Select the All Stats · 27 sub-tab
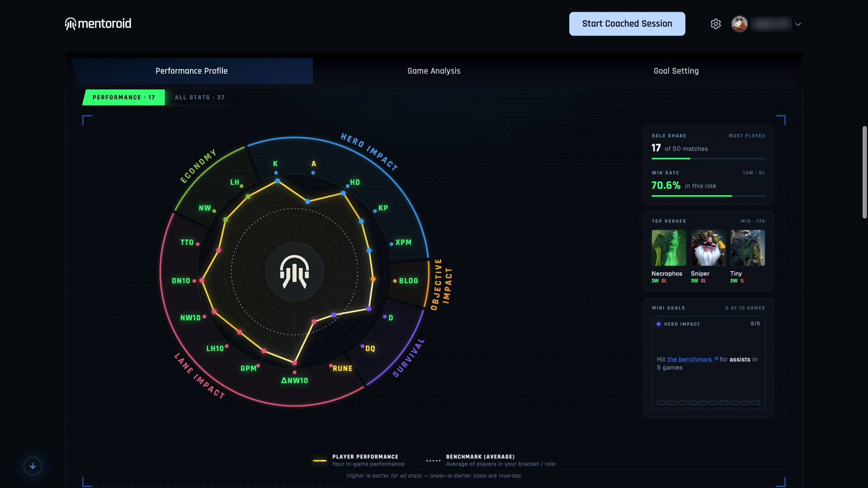This screenshot has height=488, width=868. tap(199, 98)
